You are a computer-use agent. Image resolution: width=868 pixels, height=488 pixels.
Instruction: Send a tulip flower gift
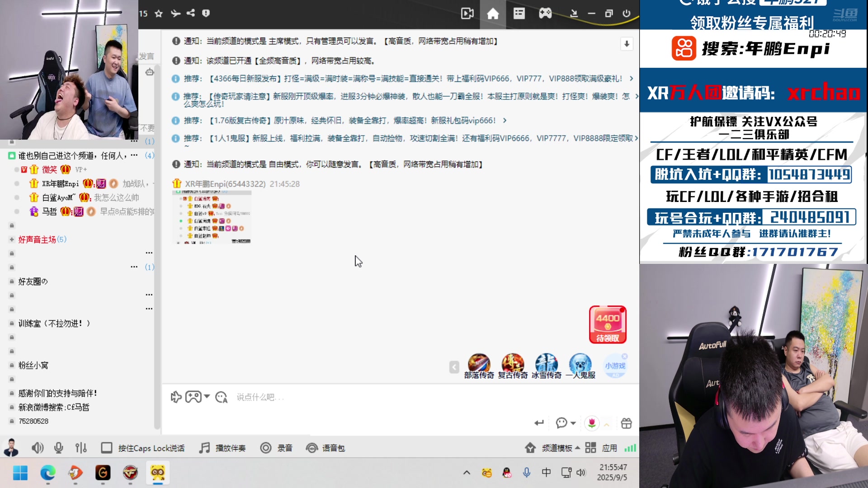tap(591, 423)
